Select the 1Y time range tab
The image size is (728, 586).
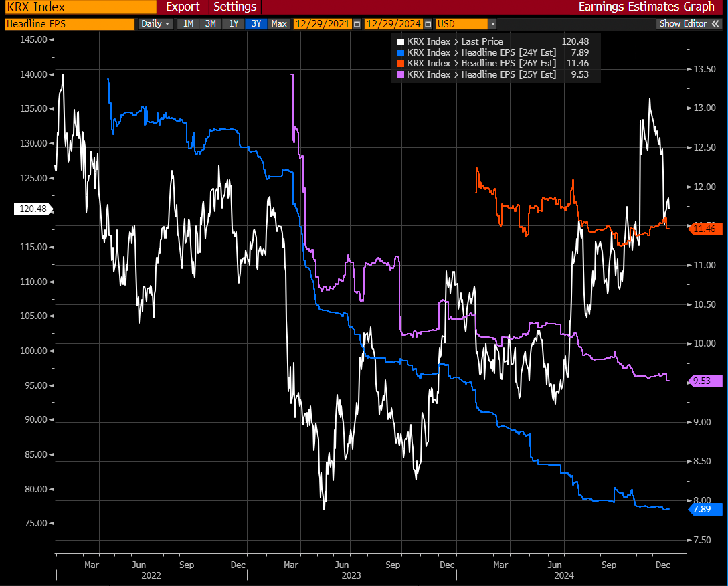(x=233, y=24)
